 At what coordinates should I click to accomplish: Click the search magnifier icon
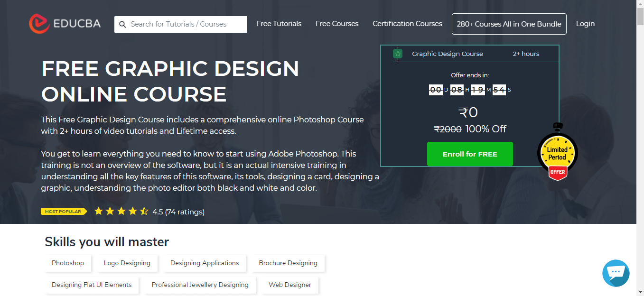pyautogui.click(x=122, y=24)
